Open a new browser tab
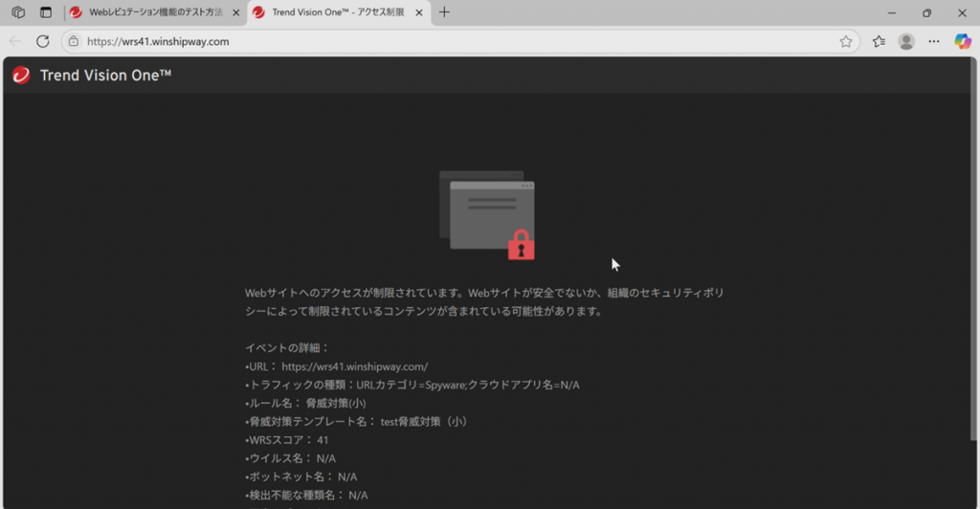The image size is (980, 509). (x=444, y=12)
